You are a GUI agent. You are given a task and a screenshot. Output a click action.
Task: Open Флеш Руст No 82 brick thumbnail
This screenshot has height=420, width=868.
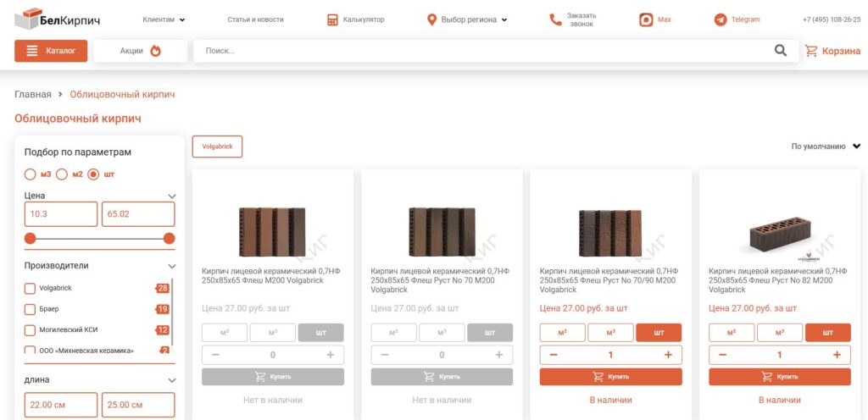coord(780,235)
